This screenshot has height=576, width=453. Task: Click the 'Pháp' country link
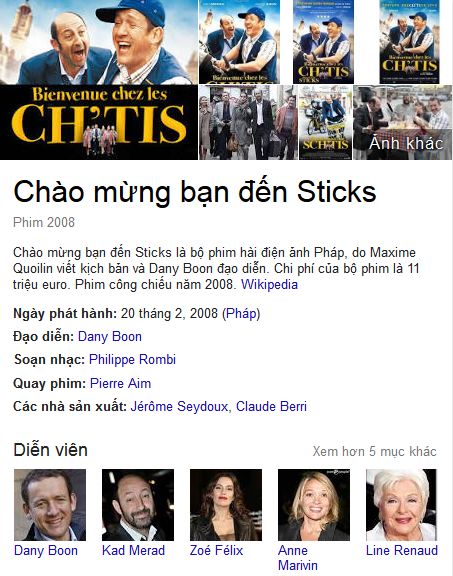click(241, 313)
